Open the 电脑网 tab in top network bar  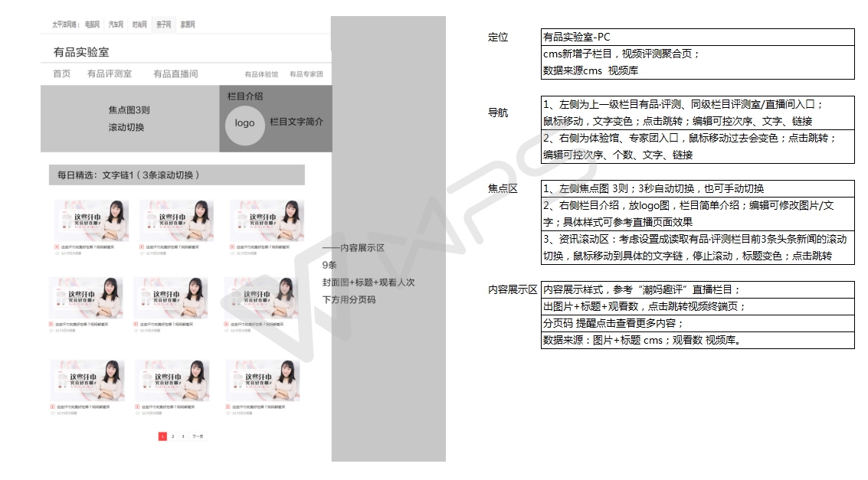(x=92, y=25)
